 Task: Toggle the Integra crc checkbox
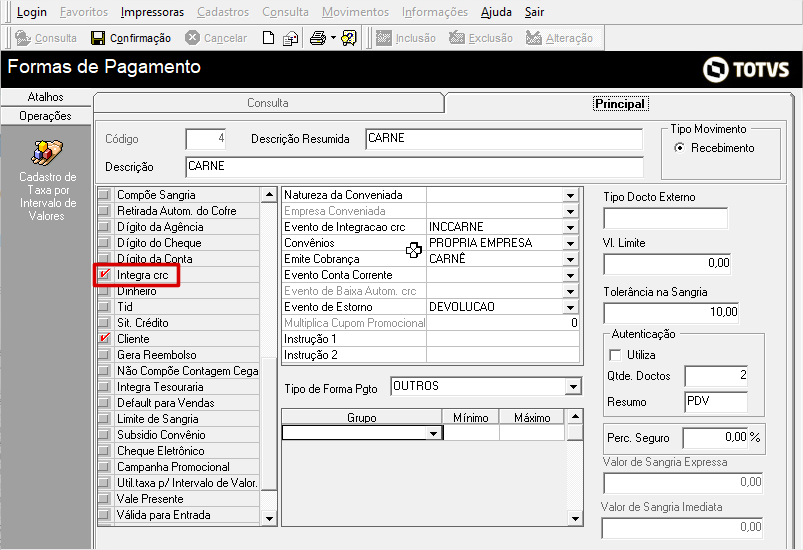click(104, 274)
